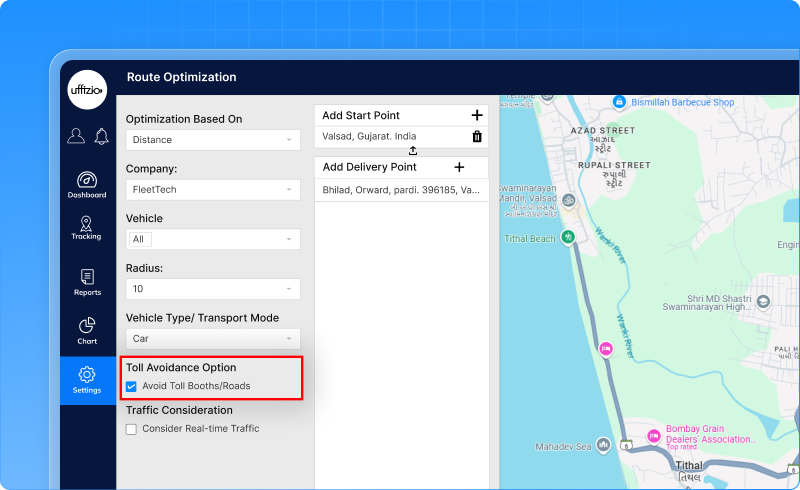Viewport: 800px width, 490px height.
Task: Open the Radius dropdown
Action: pos(213,289)
